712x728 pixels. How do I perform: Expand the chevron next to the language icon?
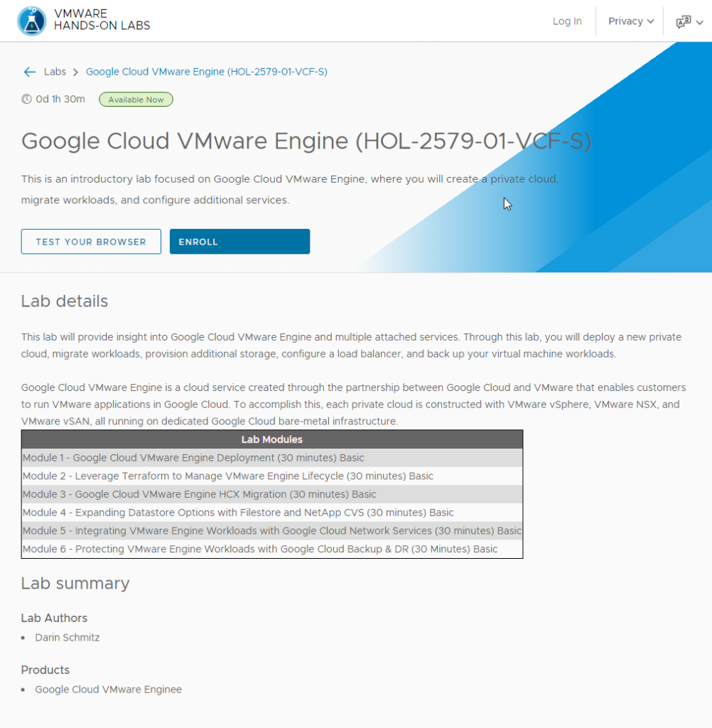[x=698, y=22]
